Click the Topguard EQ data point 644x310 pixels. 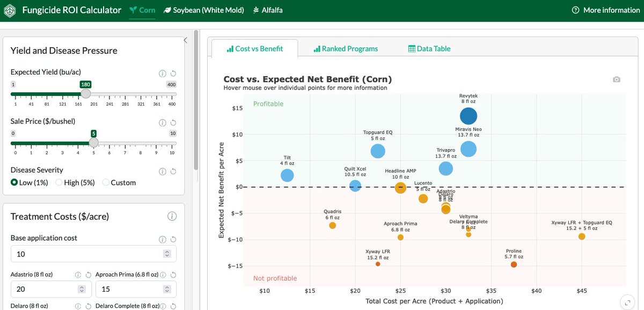tap(378, 151)
